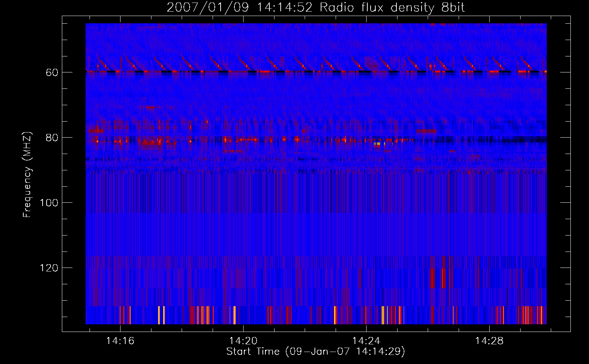Select the 'Frequency (MHZ)' y-axis label
This screenshot has width=589, height=364.
27,174
